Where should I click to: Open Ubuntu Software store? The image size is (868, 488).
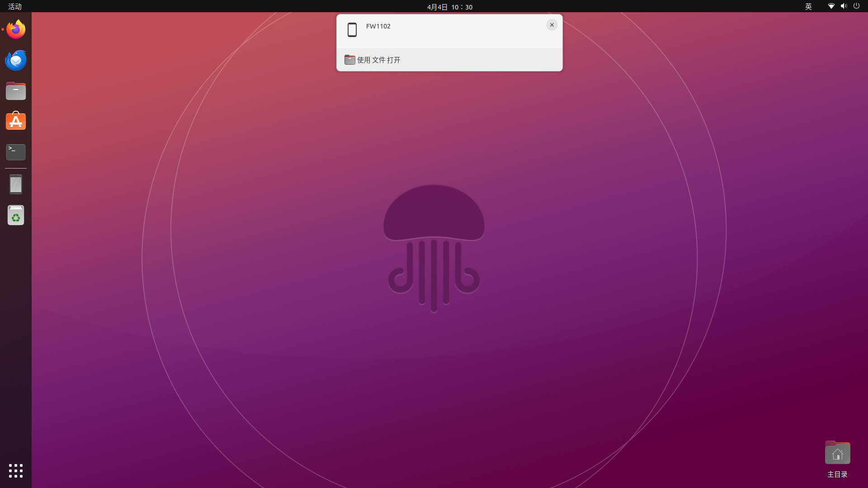(x=16, y=121)
